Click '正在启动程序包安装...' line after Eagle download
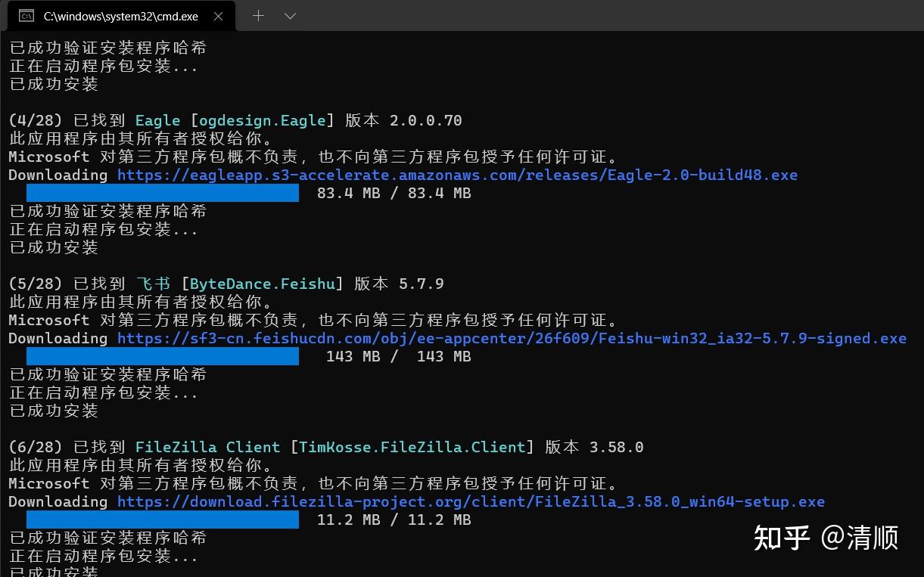 (103, 229)
